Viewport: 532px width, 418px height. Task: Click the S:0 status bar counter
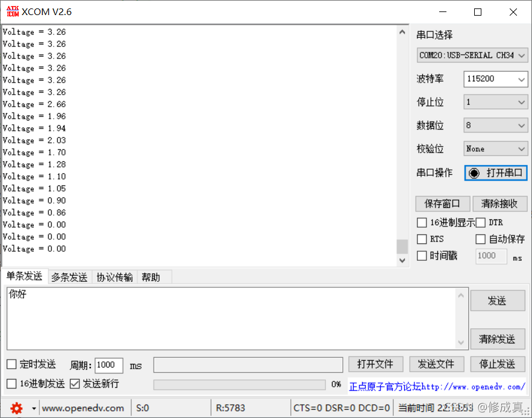pos(143,408)
